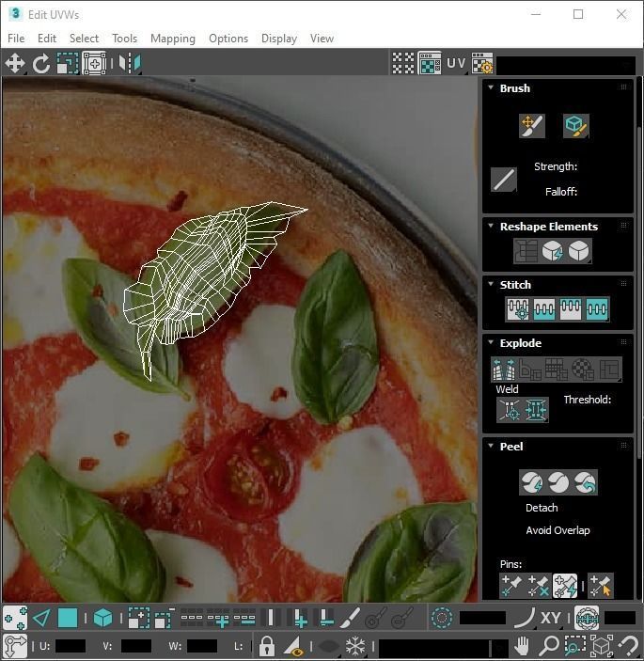Select the Zoom magnifier tool
This screenshot has width=644, height=661.
tap(549, 645)
